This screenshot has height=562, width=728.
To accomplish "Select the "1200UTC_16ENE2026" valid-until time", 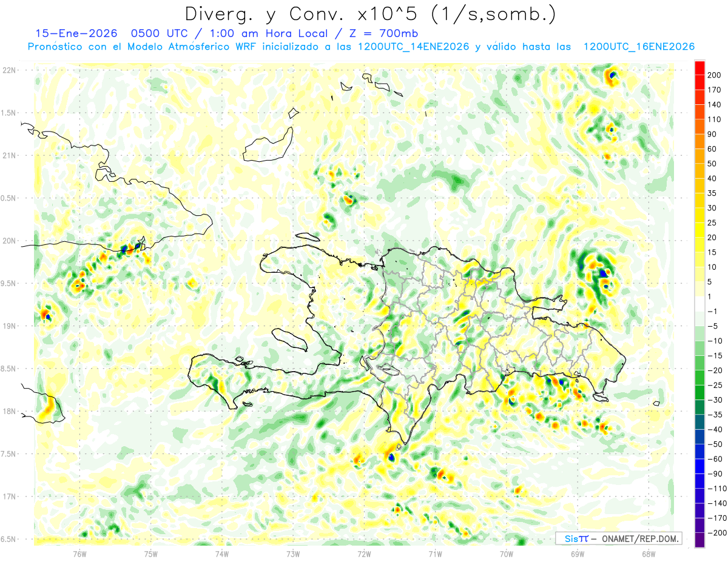I will click(x=638, y=47).
